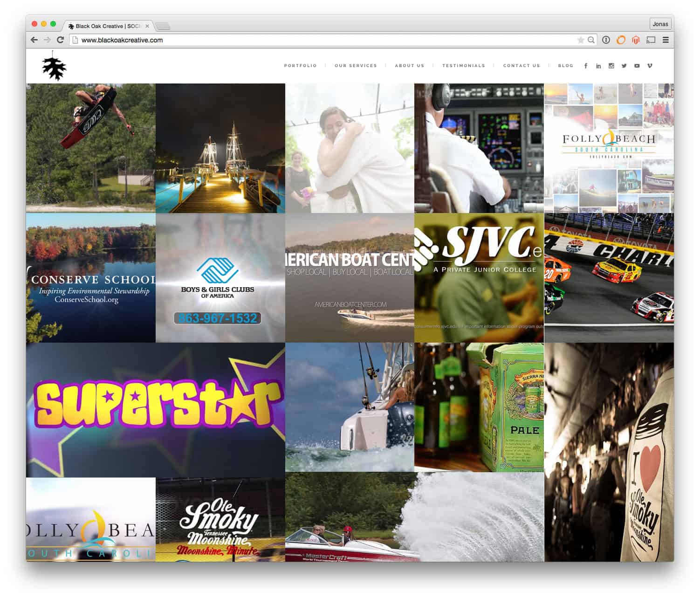Open the Folly Beach collage thumbnail
700x599 pixels.
pyautogui.click(x=609, y=148)
